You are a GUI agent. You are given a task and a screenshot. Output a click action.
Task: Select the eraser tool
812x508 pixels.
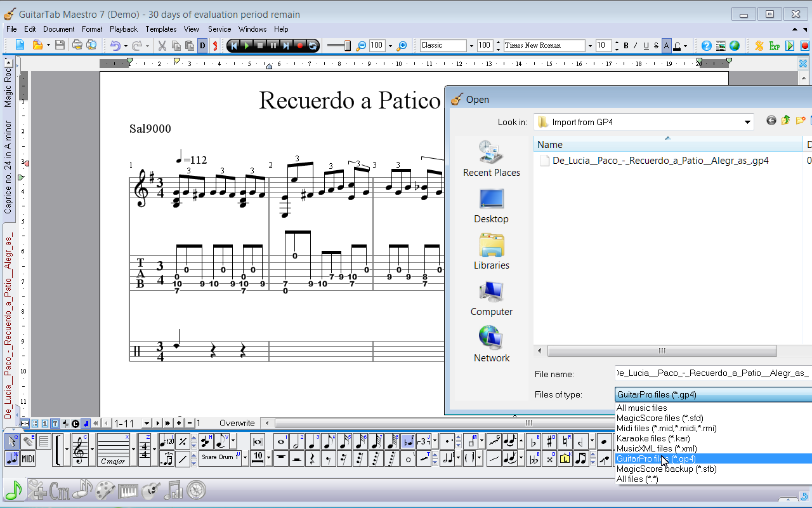click(x=28, y=441)
